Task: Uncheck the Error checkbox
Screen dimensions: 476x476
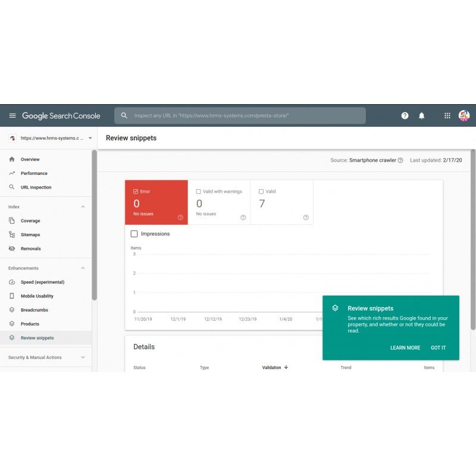Action: click(136, 192)
